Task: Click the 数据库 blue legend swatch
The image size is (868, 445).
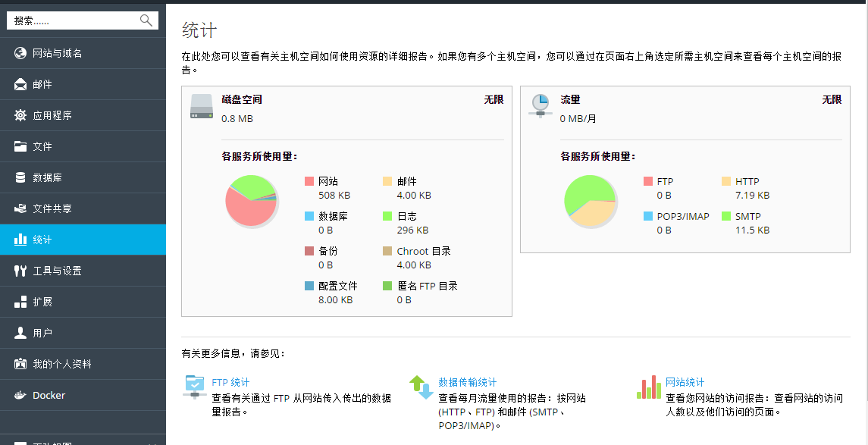Action: pos(309,216)
